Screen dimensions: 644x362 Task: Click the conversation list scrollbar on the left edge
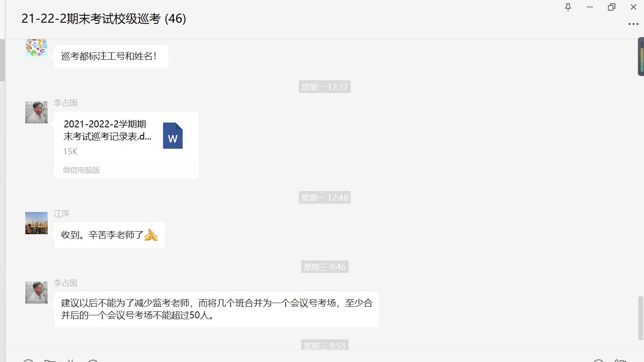2,60
